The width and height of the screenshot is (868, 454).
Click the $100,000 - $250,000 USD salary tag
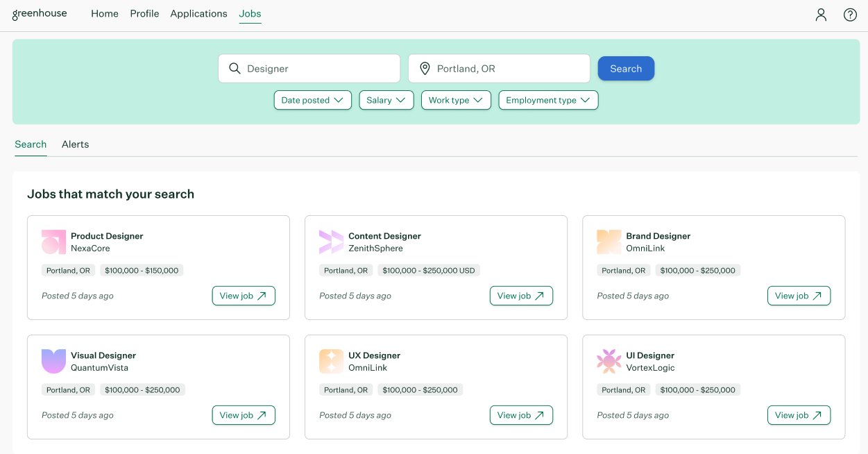(429, 271)
